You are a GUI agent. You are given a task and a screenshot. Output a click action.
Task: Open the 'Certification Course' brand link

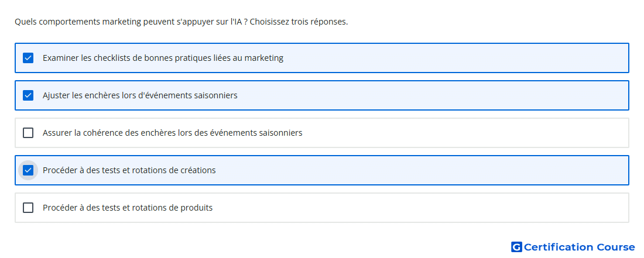[x=573, y=247]
